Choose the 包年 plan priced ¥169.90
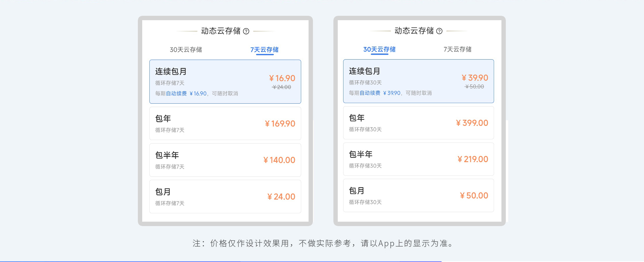Viewport: 644px width, 262px height. click(x=225, y=123)
